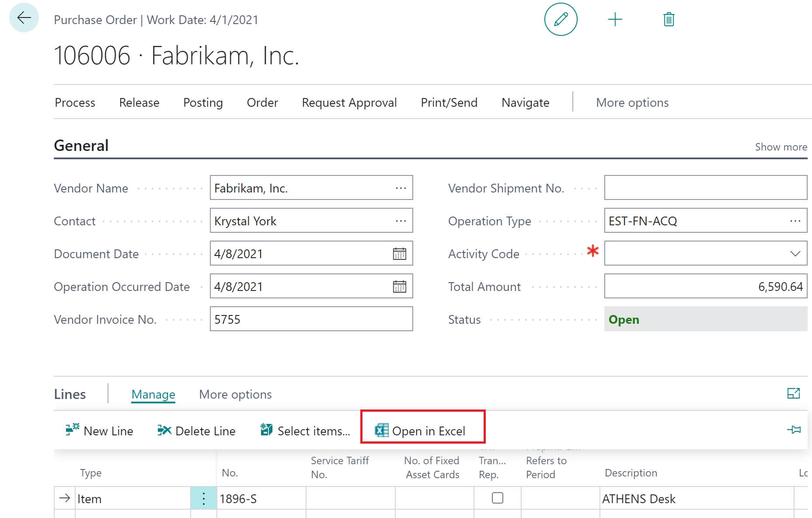Create new order with plus icon
This screenshot has height=518, width=812.
(x=615, y=19)
